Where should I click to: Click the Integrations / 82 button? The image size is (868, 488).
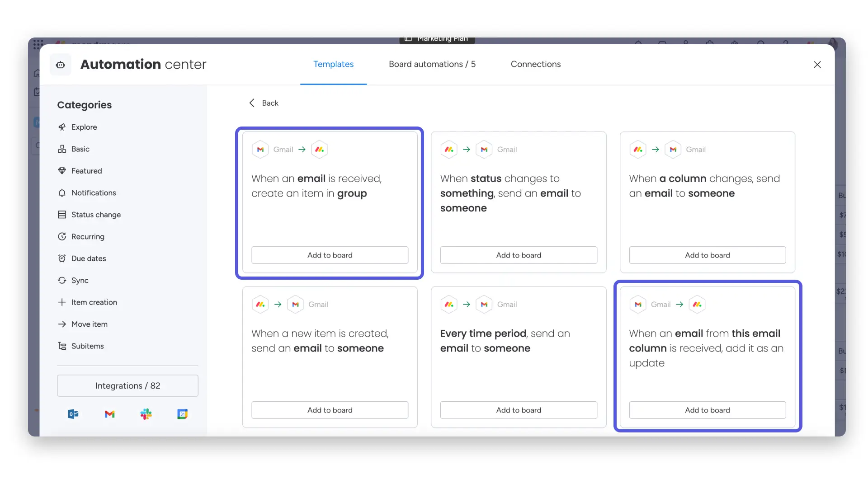coord(127,385)
